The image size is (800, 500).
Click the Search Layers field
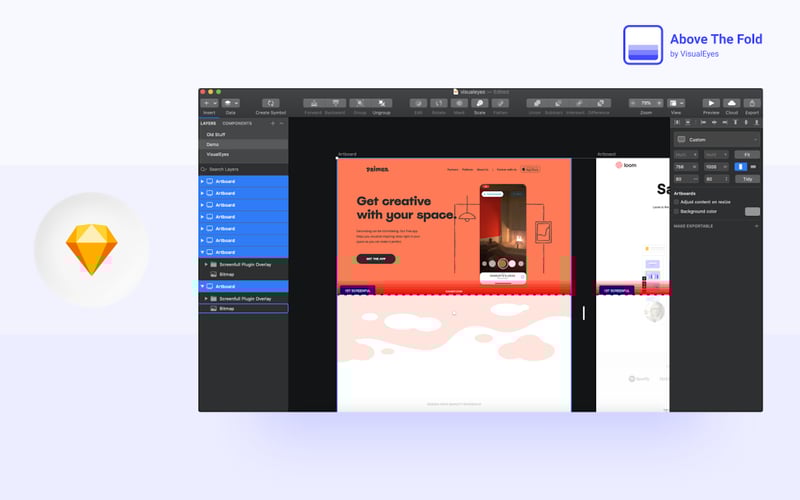243,169
